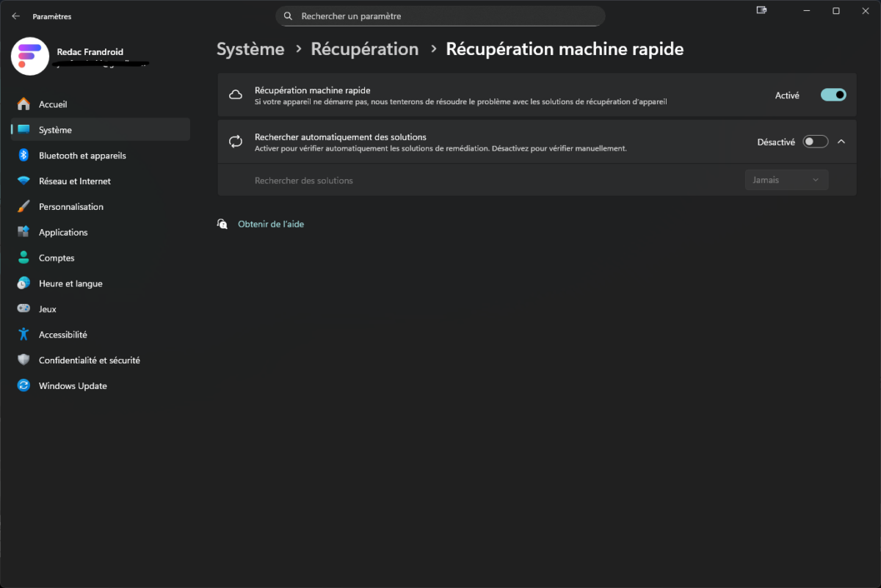Image resolution: width=881 pixels, height=588 pixels.
Task: Click the Bluetooth et appareils icon
Action: 23,156
